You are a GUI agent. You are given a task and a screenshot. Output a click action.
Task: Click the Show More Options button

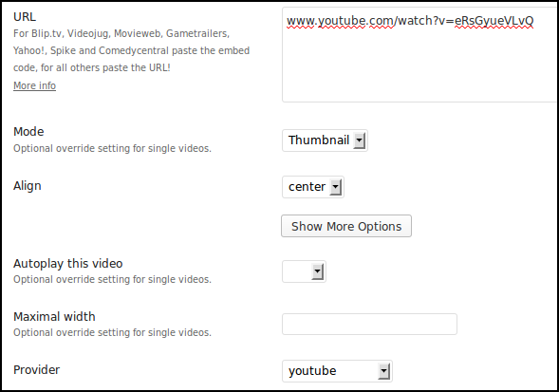coord(346,226)
